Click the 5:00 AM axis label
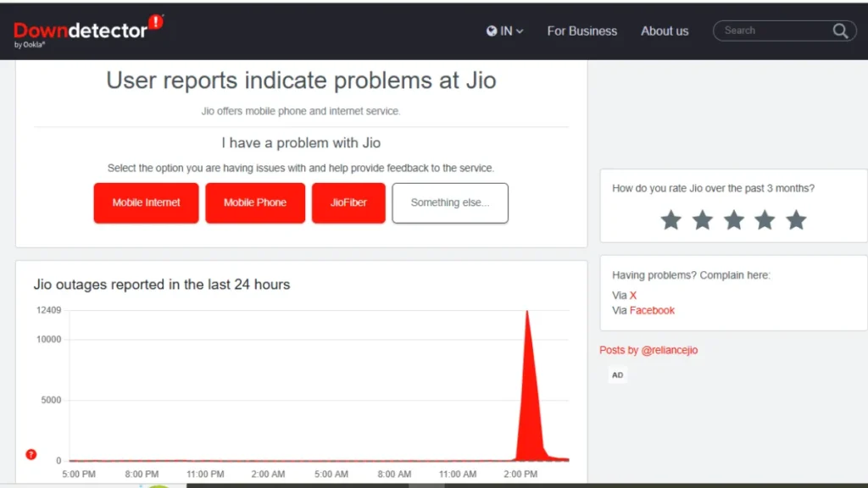 point(331,474)
